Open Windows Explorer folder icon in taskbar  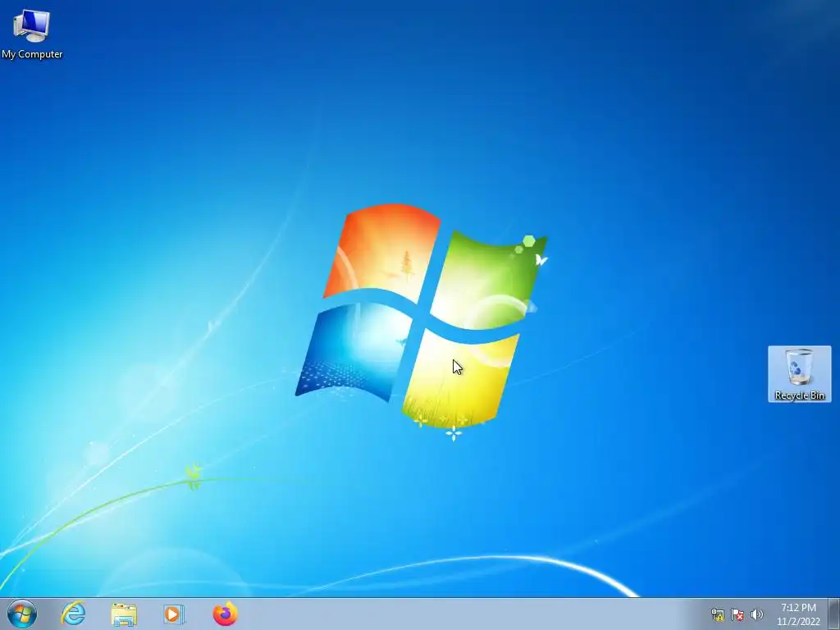tap(124, 614)
